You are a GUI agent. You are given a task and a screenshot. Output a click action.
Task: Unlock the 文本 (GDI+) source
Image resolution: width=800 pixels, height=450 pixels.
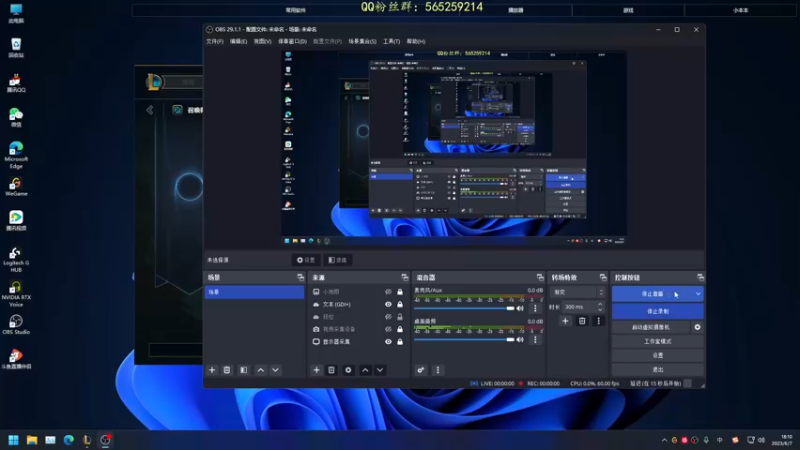coord(400,304)
